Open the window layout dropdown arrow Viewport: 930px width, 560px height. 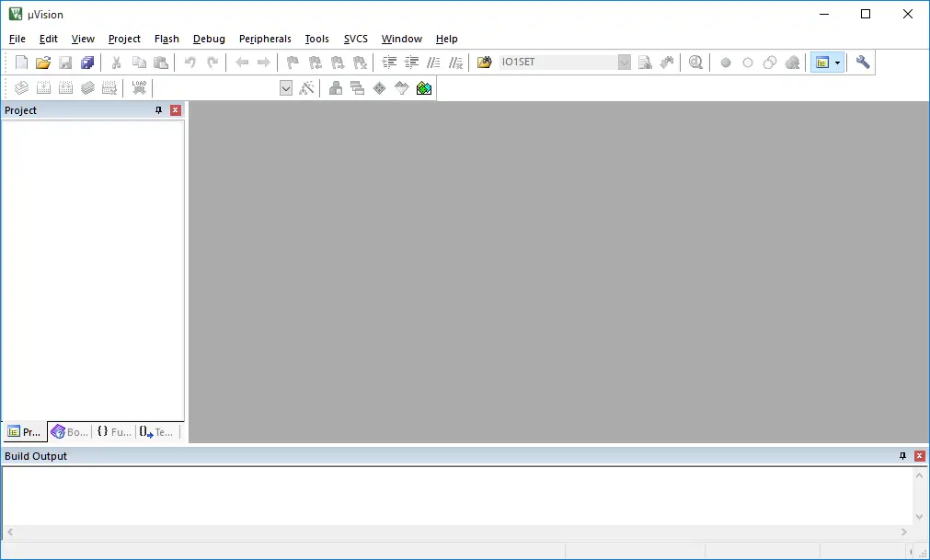point(837,63)
